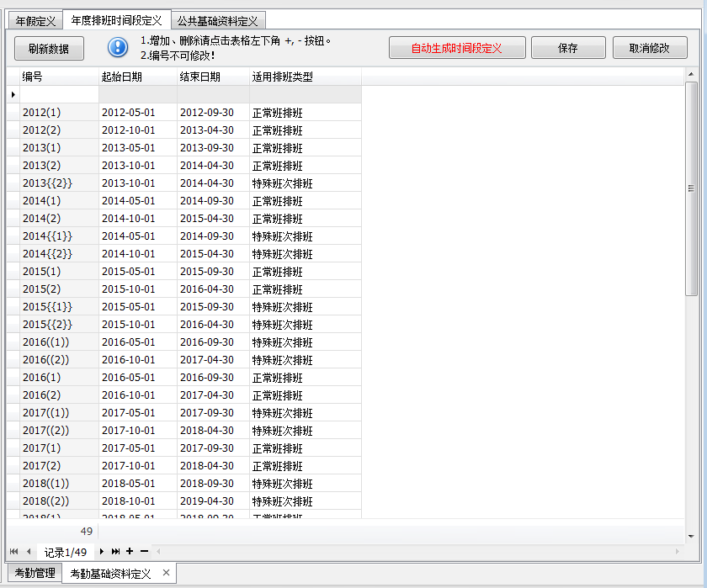This screenshot has width=707, height=588.
Task: Click 正常班排班 in row 2015(2)
Action: (305, 289)
